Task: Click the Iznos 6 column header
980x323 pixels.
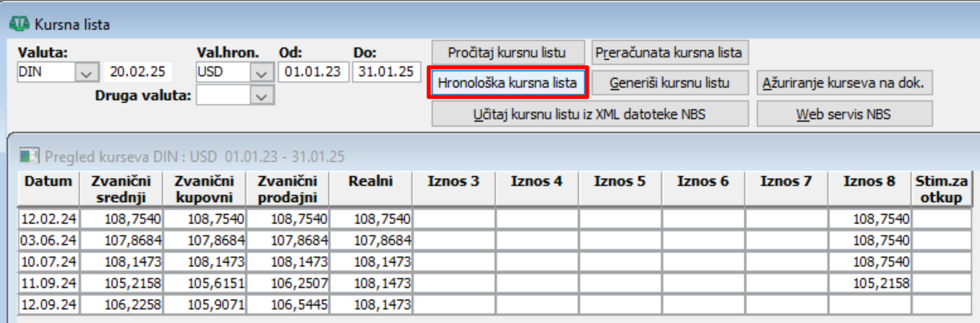Action: [x=703, y=188]
